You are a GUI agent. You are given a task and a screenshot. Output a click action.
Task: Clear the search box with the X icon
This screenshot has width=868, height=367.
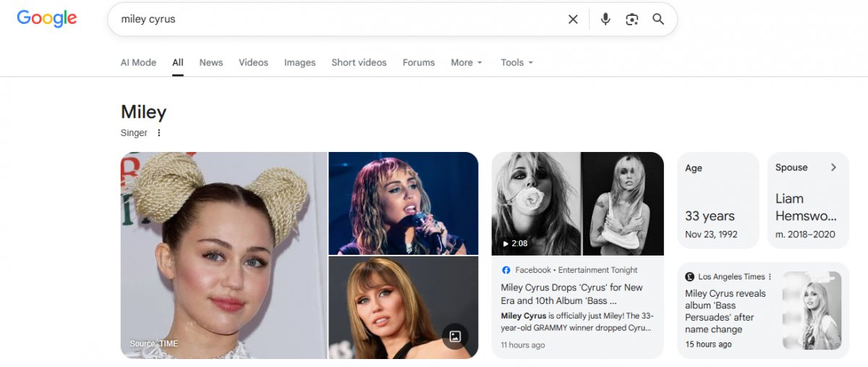573,20
